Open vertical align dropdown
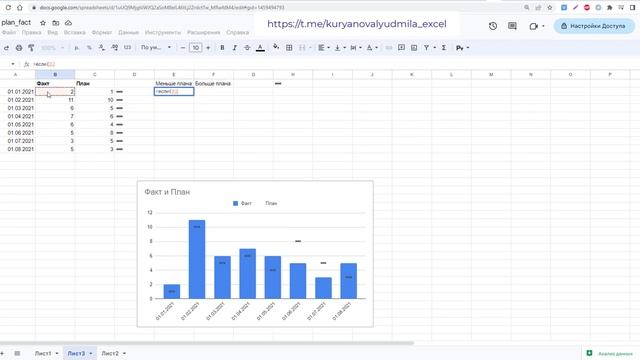The height and width of the screenshot is (360, 640). (340, 48)
